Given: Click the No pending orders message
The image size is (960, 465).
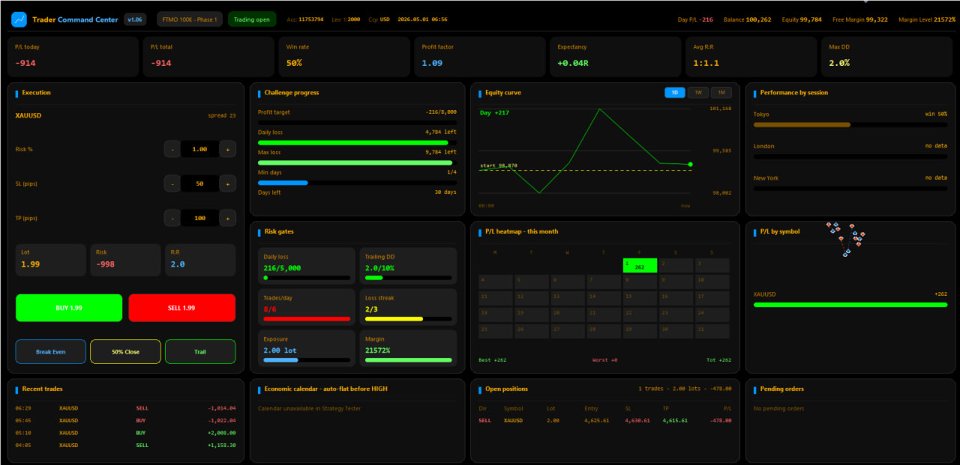Looking at the screenshot, I should (779, 408).
